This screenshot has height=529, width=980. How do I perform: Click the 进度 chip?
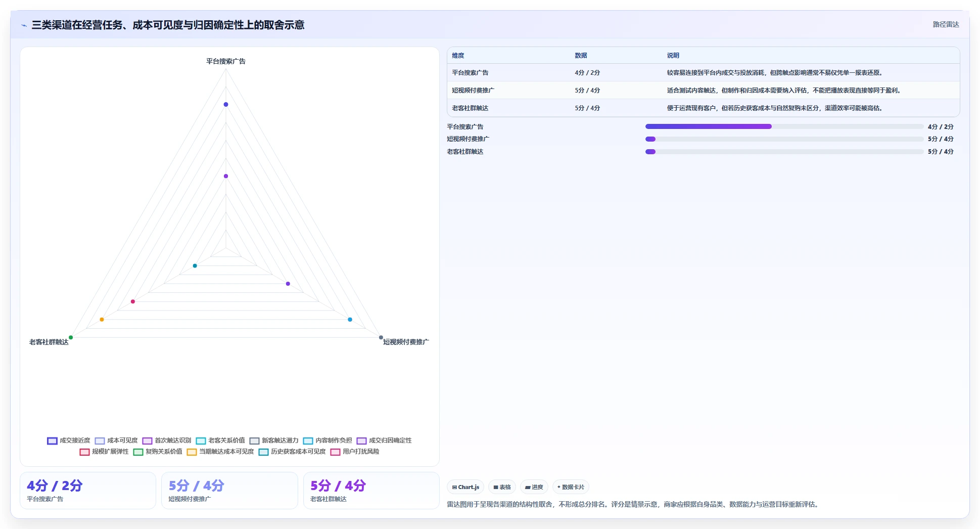pyautogui.click(x=534, y=487)
